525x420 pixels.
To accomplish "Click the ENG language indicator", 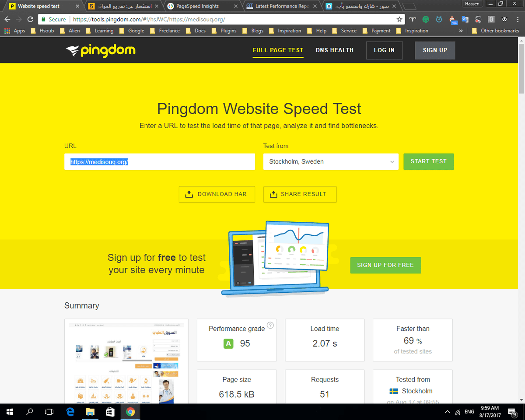I will tap(469, 412).
